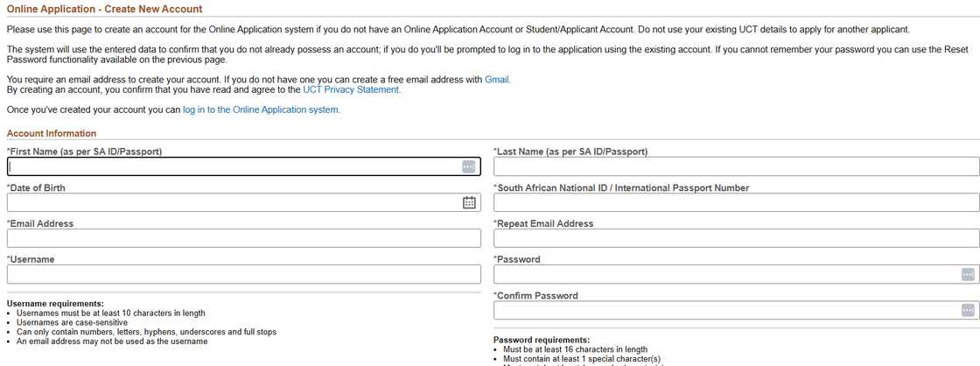Click the icon inside Confirm Password field
This screenshot has width=980, height=366.
(967, 310)
